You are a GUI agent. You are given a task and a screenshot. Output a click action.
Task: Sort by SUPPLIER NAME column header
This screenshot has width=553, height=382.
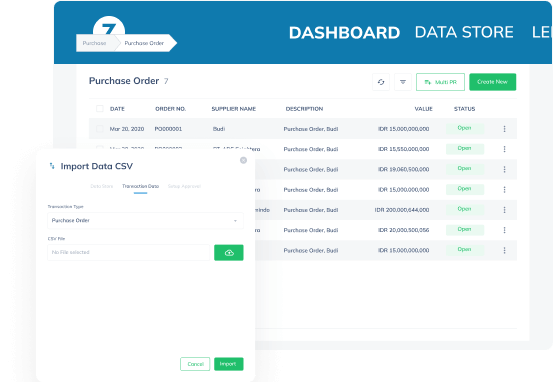click(x=233, y=109)
